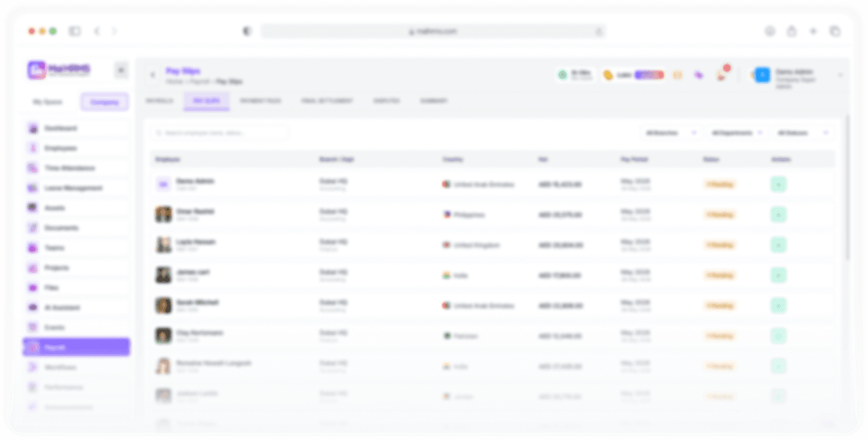Open Performance in the sidebar
868x440 pixels.
coord(76,387)
